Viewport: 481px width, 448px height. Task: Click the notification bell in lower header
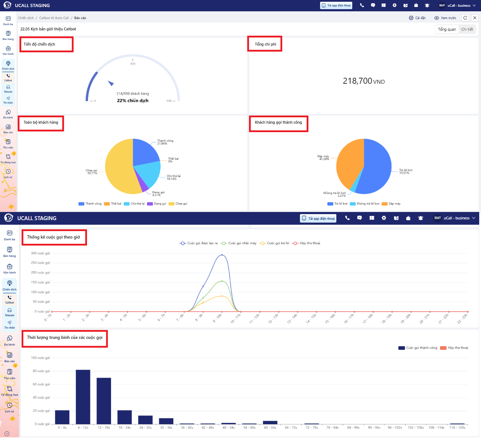421,218
